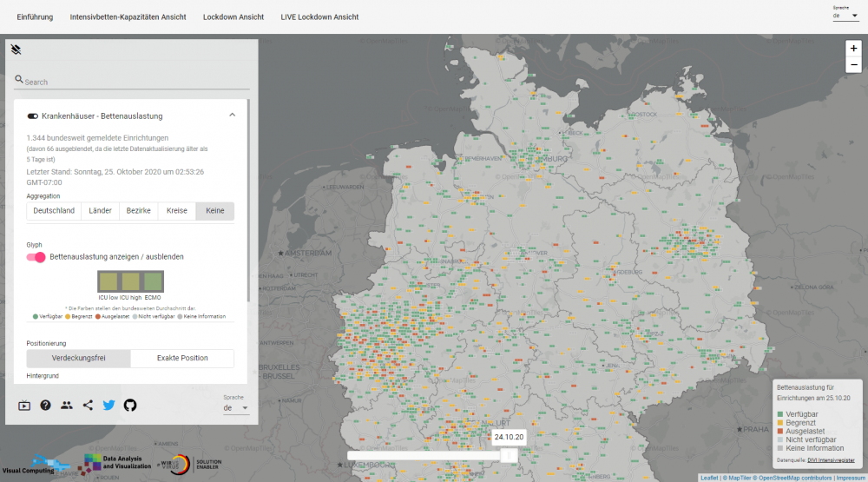Viewport: 868px width, 482px height.
Task: Open the Sprache dropdown in top-right corner
Action: click(845, 16)
